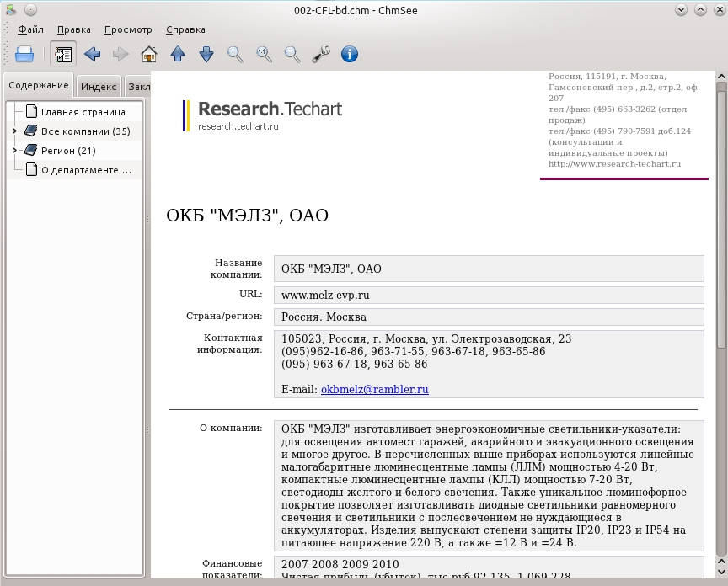Open the Просмотр menu

pyautogui.click(x=128, y=29)
